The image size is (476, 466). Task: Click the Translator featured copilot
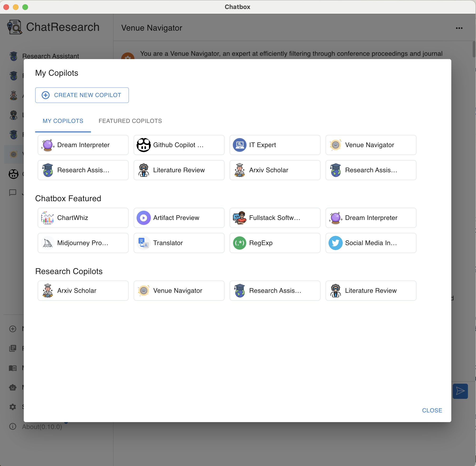(179, 243)
